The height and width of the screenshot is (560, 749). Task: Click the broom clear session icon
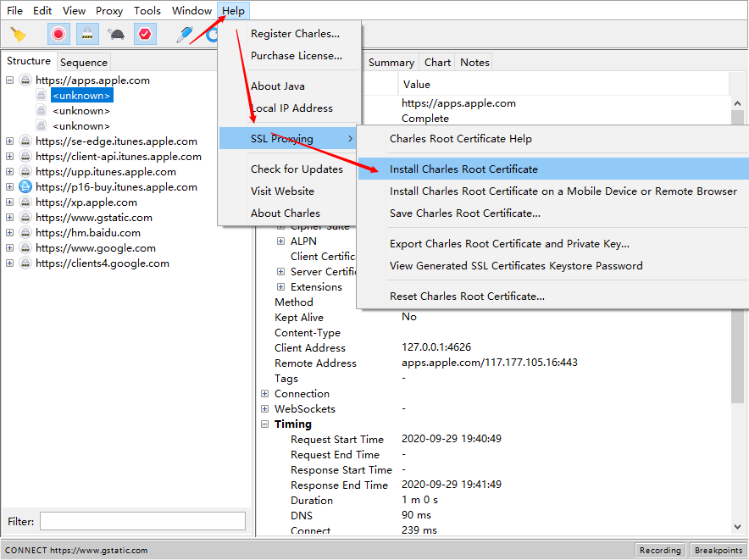point(19,35)
